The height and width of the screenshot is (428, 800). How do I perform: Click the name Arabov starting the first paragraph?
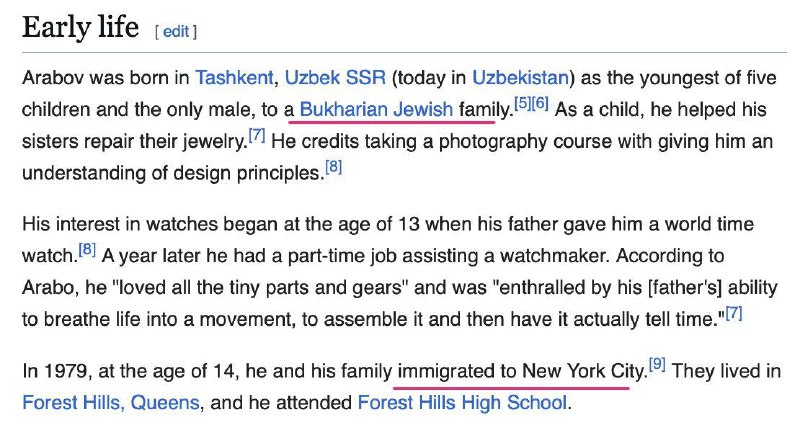pos(53,78)
